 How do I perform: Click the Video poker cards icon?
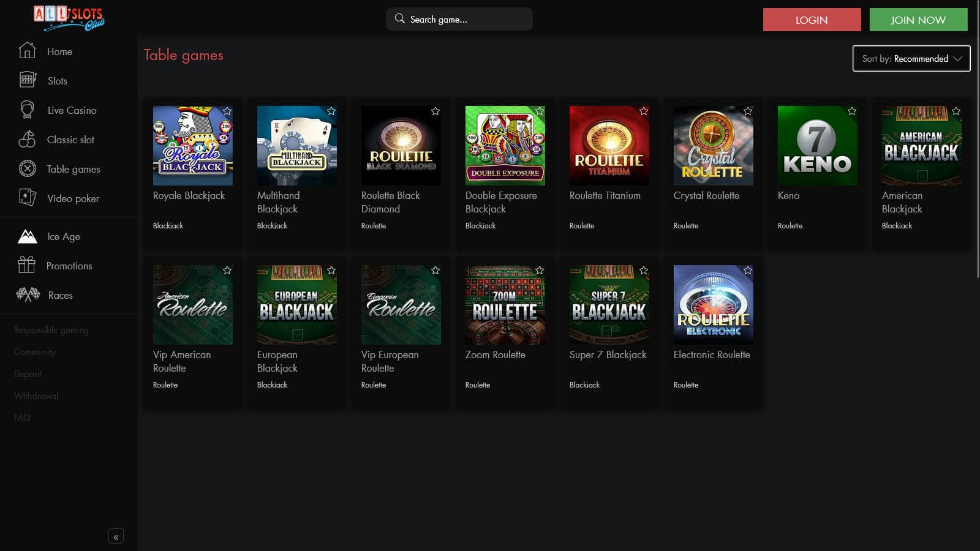pyautogui.click(x=28, y=197)
